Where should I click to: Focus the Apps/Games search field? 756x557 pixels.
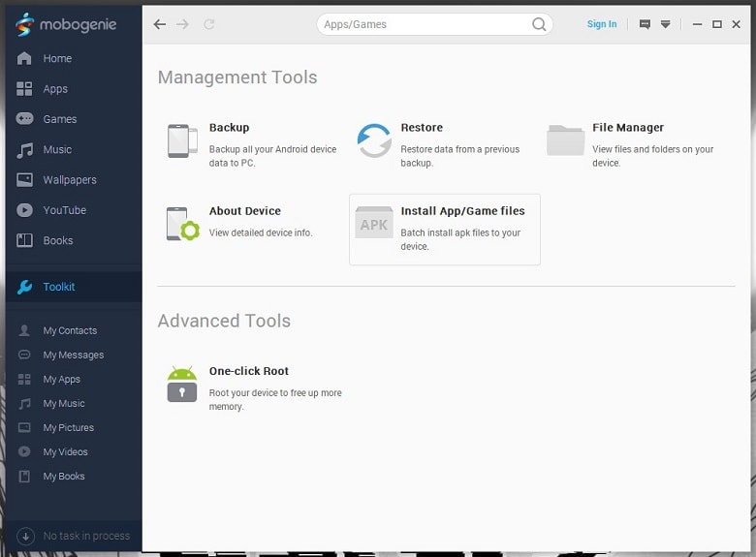pos(434,24)
